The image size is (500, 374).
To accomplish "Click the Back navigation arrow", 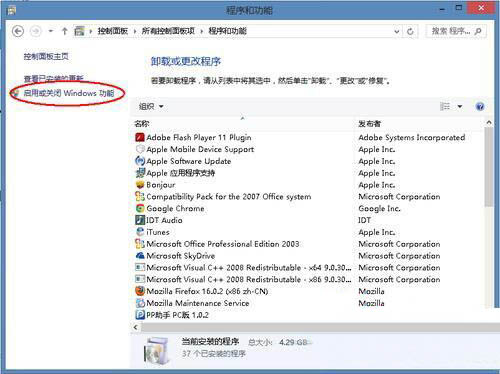I will click(x=18, y=31).
